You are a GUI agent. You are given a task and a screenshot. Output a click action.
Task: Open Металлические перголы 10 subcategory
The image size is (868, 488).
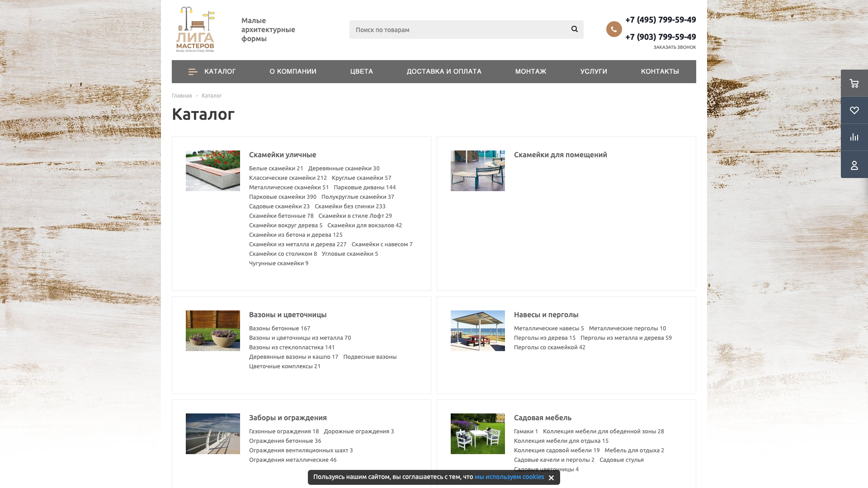pyautogui.click(x=627, y=328)
